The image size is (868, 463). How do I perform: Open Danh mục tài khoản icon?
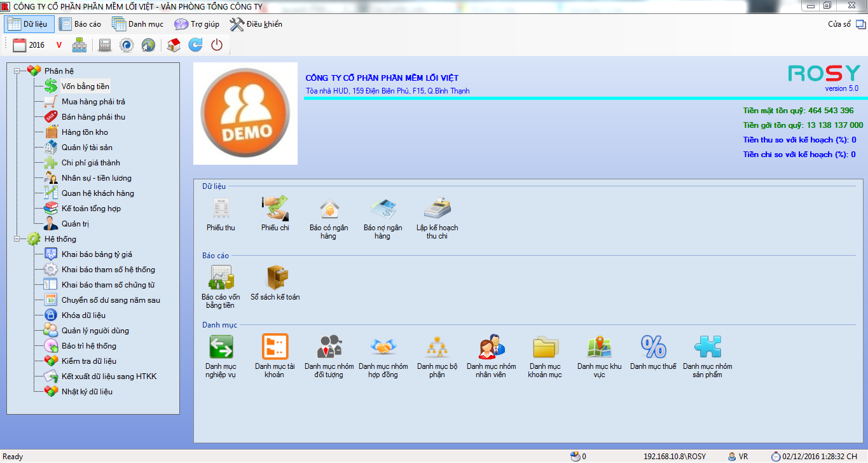tap(275, 347)
